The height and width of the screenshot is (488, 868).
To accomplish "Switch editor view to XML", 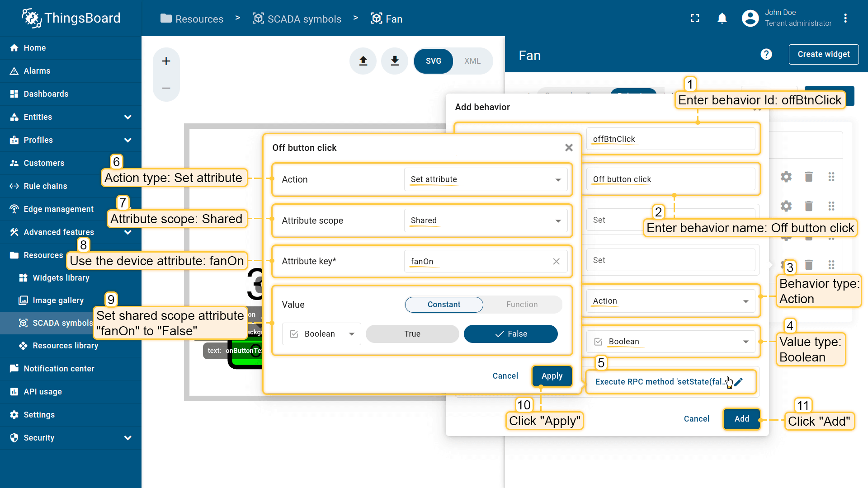I will (x=472, y=61).
